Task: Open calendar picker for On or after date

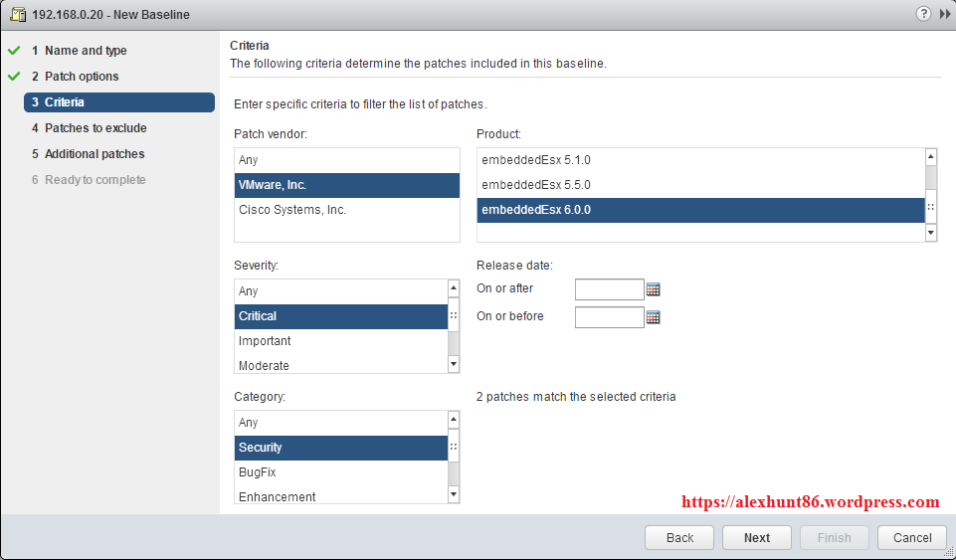Action: [654, 289]
